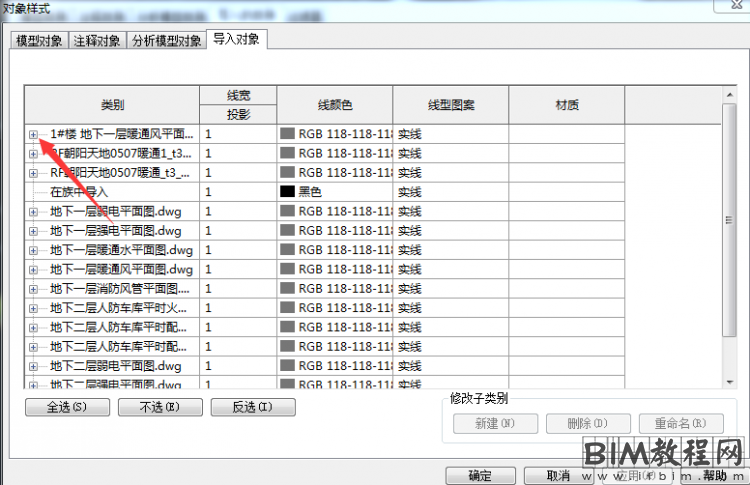
Task: Expand the 地下一层暖通水平面图.dwg row
Action: coord(33,250)
